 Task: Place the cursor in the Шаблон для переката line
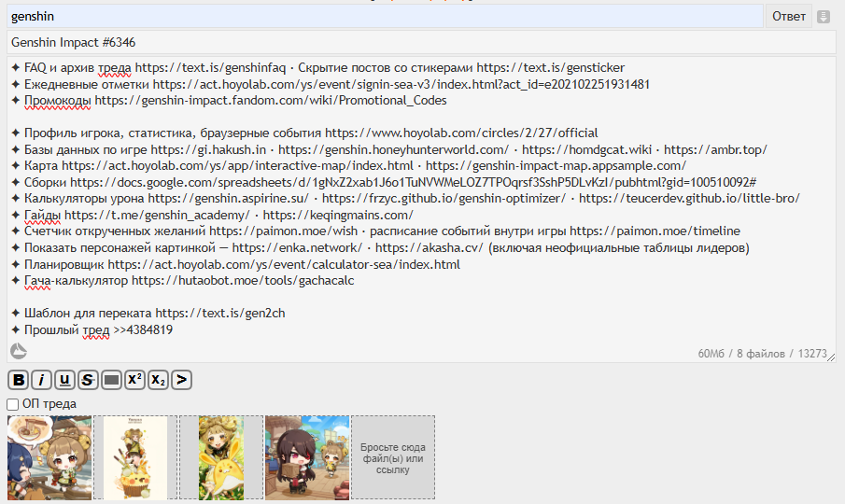tap(148, 314)
